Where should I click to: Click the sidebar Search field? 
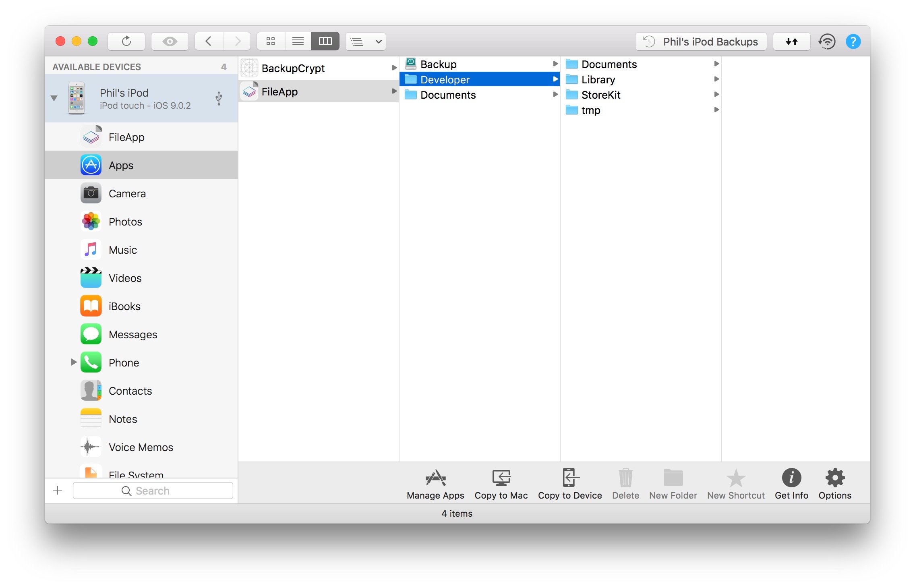point(153,491)
